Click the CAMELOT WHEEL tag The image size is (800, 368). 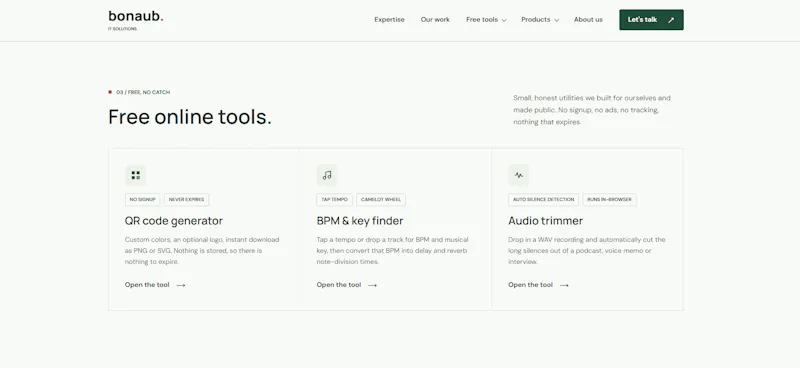click(381, 200)
